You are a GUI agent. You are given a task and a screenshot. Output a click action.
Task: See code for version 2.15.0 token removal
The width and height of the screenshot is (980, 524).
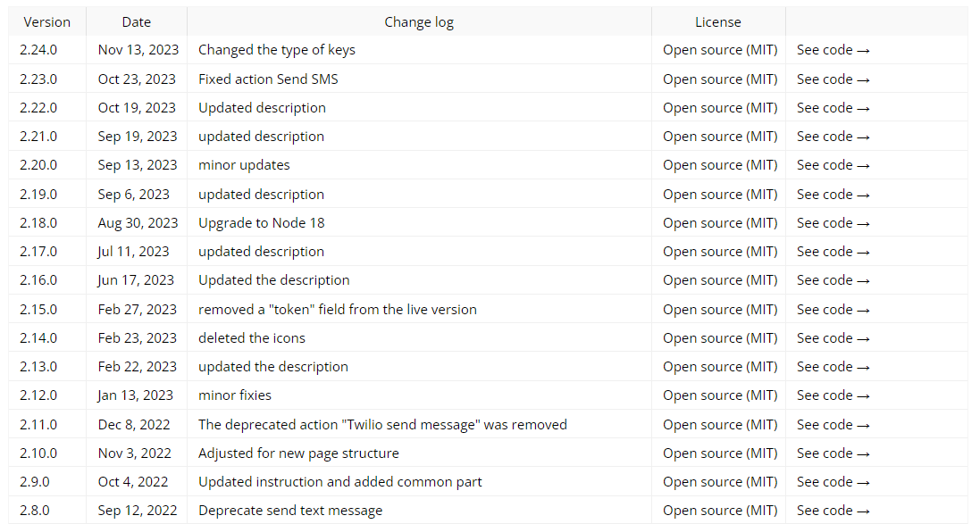pos(833,310)
